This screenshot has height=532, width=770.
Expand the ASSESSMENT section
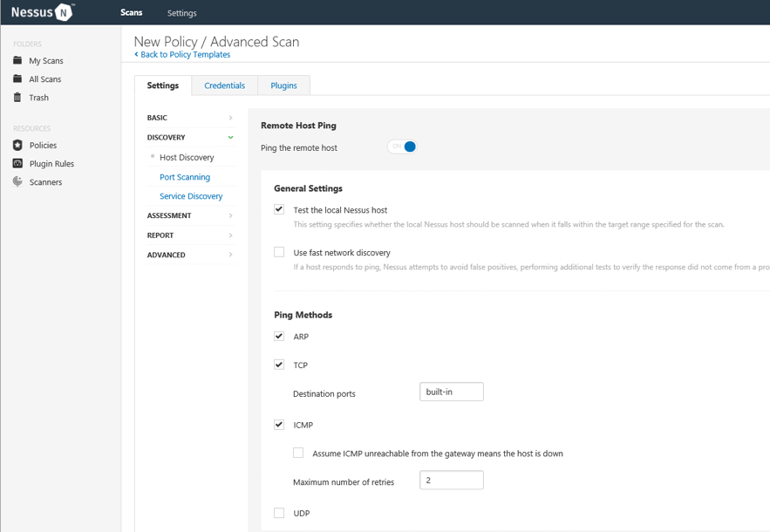190,215
